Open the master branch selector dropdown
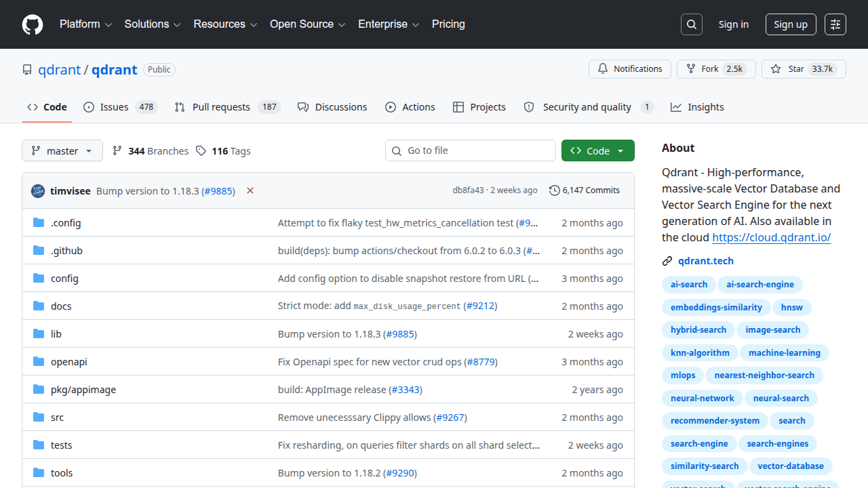 click(62, 150)
